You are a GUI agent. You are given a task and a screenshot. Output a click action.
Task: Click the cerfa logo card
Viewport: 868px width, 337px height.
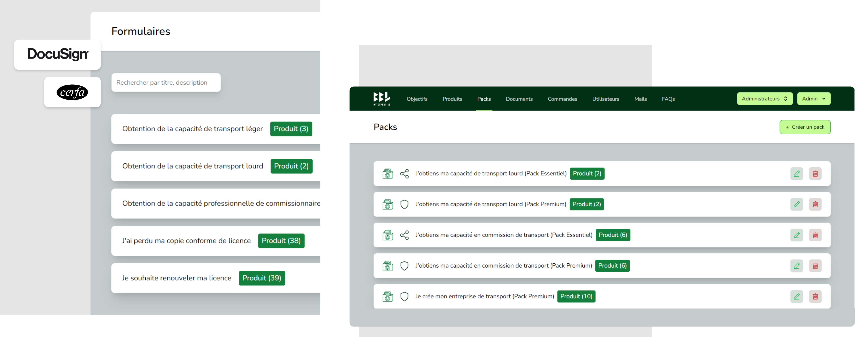click(72, 92)
